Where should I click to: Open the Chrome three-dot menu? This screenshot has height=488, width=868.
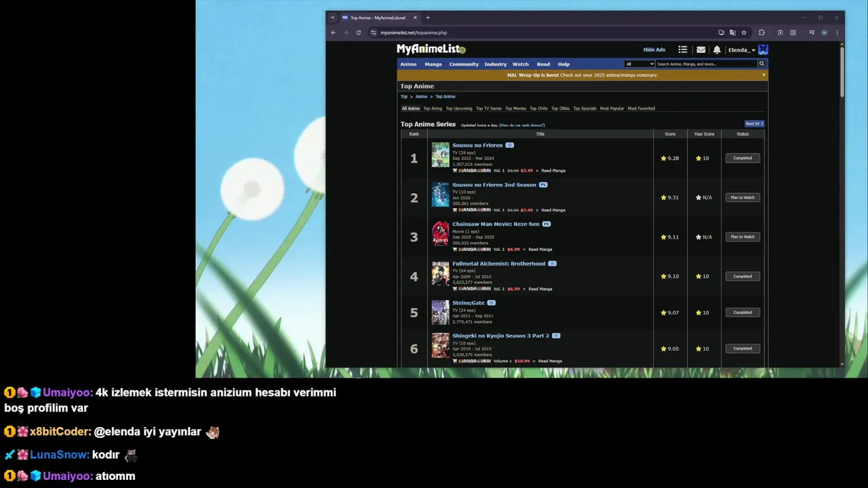click(x=837, y=33)
